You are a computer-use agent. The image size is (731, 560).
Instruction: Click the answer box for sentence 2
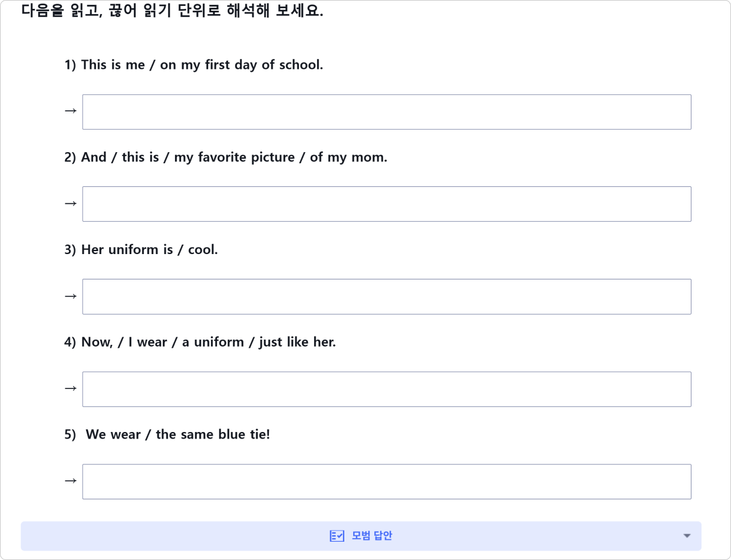(x=386, y=204)
